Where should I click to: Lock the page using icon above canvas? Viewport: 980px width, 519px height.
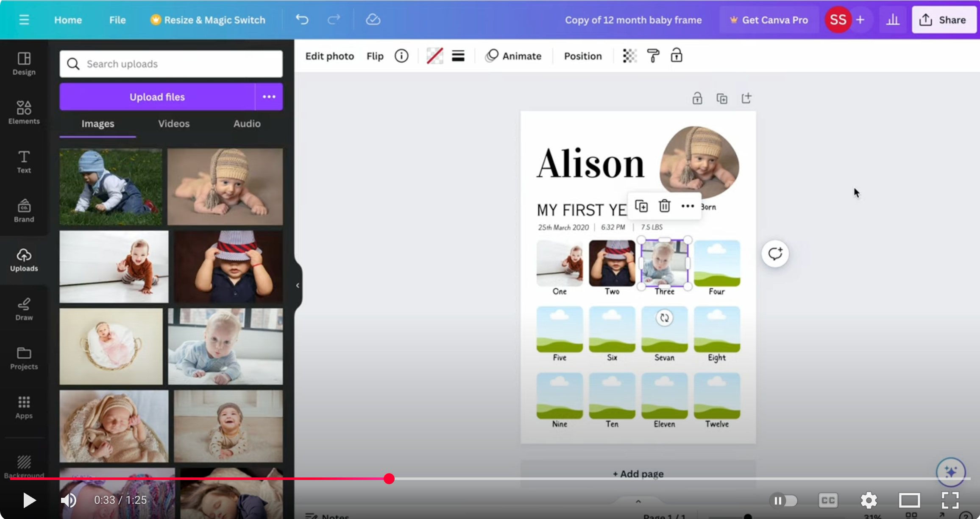tap(697, 98)
